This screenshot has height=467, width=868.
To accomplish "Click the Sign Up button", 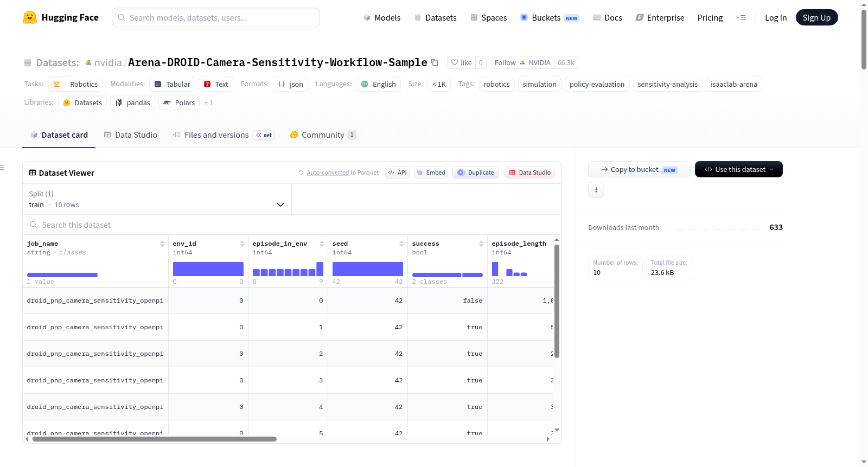I will (x=816, y=17).
